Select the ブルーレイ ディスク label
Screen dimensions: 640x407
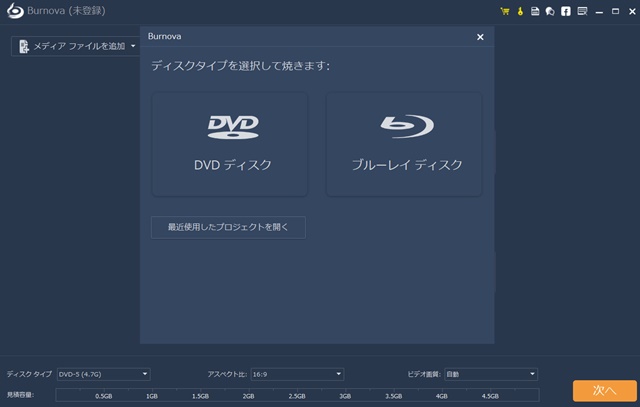[x=407, y=165]
